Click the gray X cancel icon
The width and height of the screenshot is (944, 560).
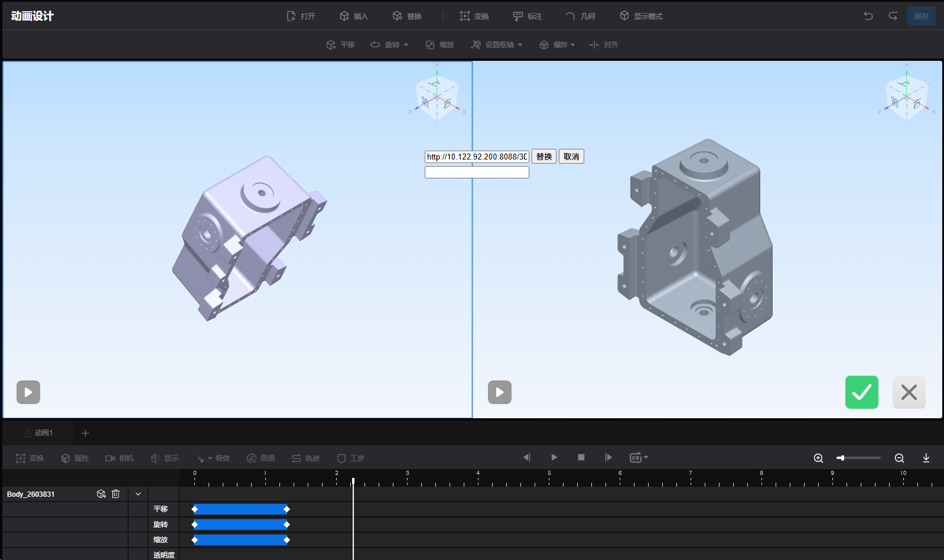point(909,392)
